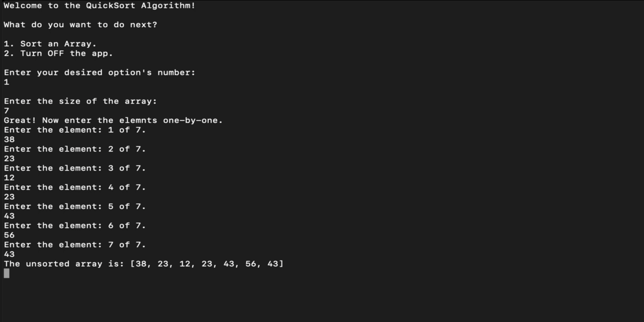Image resolution: width=644 pixels, height=322 pixels.
Task: Click the entered value 56 under element 6
Action: (9, 235)
